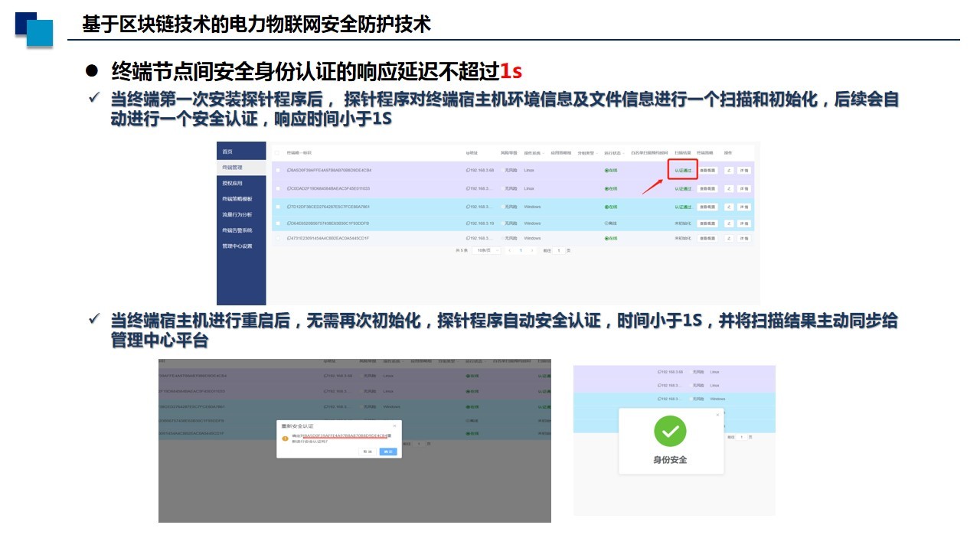Click 查看配置 in 8A5D0F39 row

[x=707, y=170]
